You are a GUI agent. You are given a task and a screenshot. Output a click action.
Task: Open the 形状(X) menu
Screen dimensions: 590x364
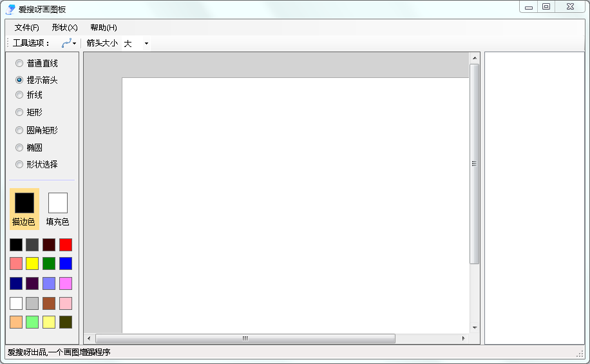click(x=64, y=28)
